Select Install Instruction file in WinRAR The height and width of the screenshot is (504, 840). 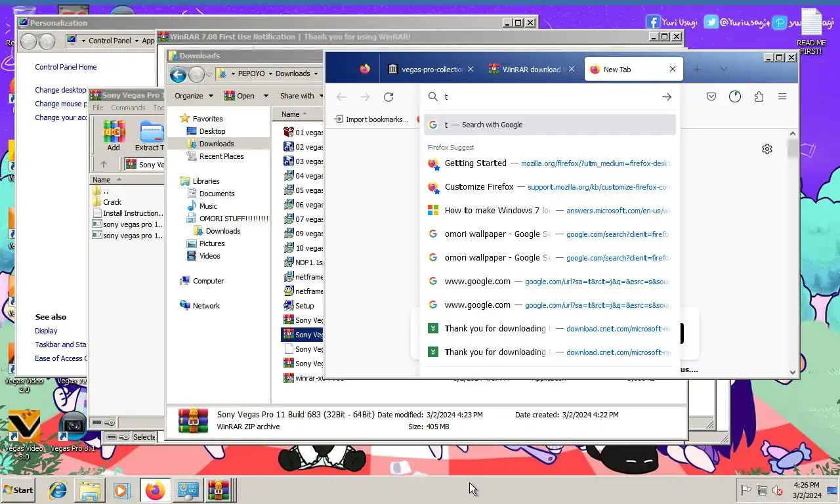(x=127, y=213)
